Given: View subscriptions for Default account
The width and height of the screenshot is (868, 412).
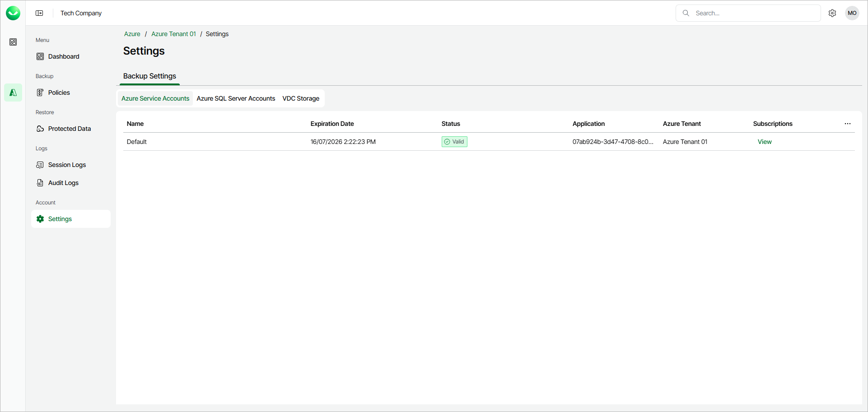Looking at the screenshot, I should (765, 142).
